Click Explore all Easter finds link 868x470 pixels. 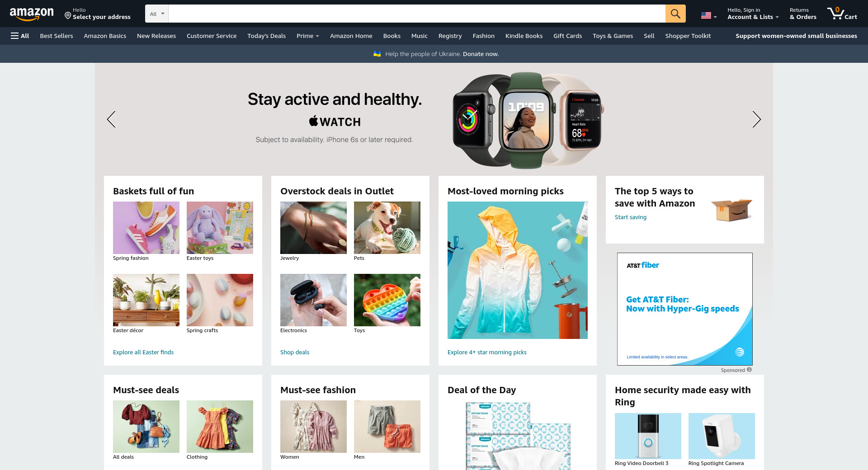(x=143, y=352)
